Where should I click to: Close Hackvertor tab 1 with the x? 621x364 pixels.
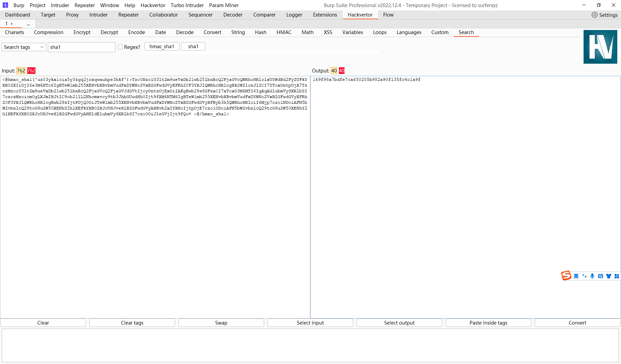coord(12,24)
